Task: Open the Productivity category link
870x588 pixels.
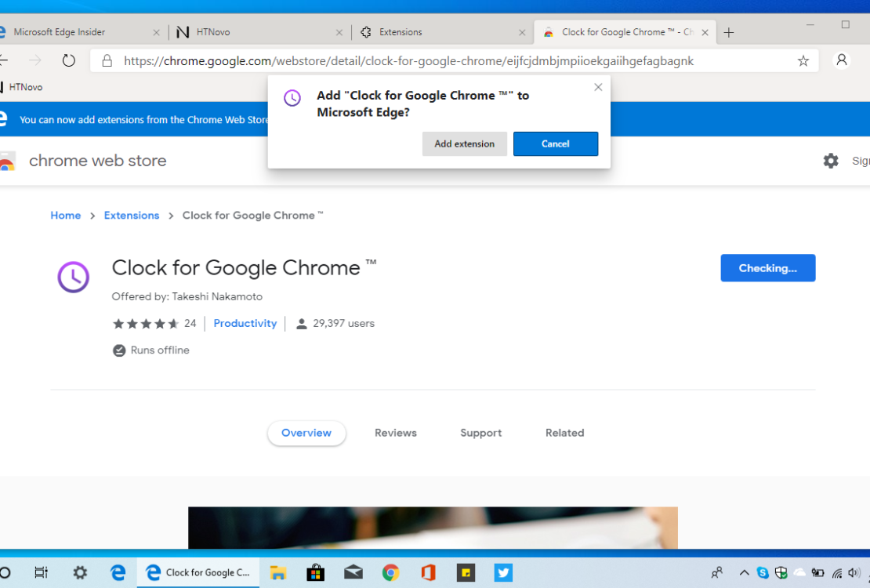Action: [245, 323]
